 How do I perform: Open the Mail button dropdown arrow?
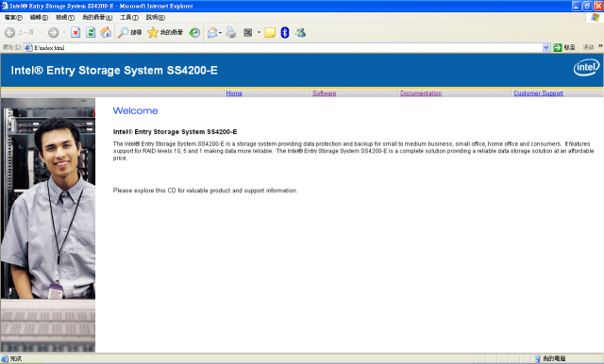click(x=220, y=33)
